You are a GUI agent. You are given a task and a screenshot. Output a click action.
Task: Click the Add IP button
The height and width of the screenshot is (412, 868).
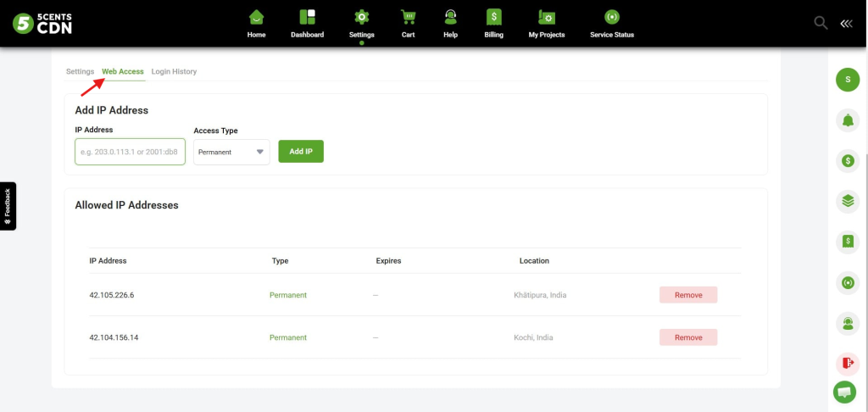coord(301,151)
